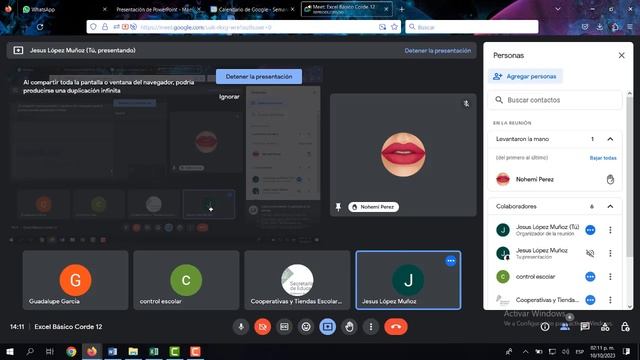
Task: Toggle the microphone in Meet controls
Action: 241,327
